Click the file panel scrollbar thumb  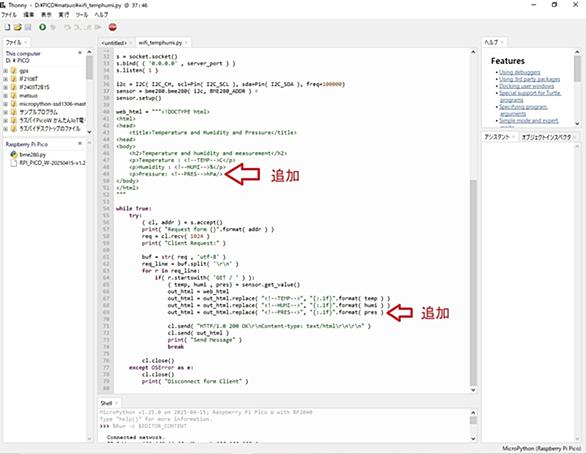pyautogui.click(x=89, y=67)
